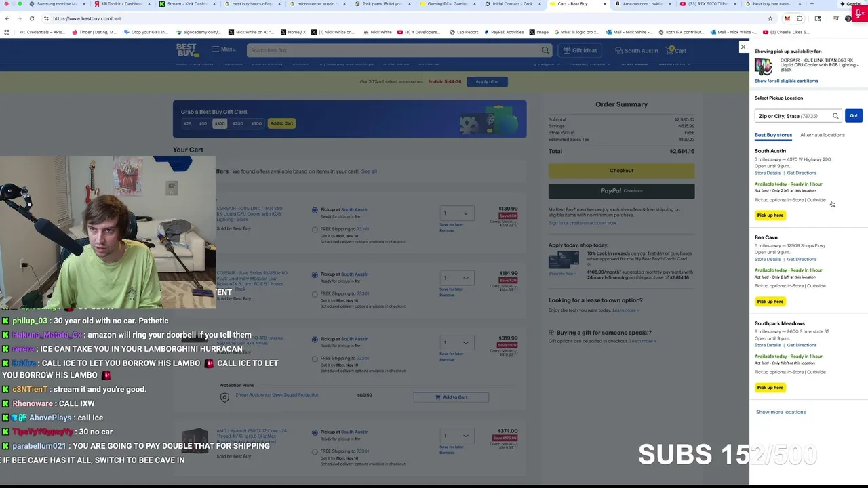Pick up here at Southpark Meadows store

770,388
